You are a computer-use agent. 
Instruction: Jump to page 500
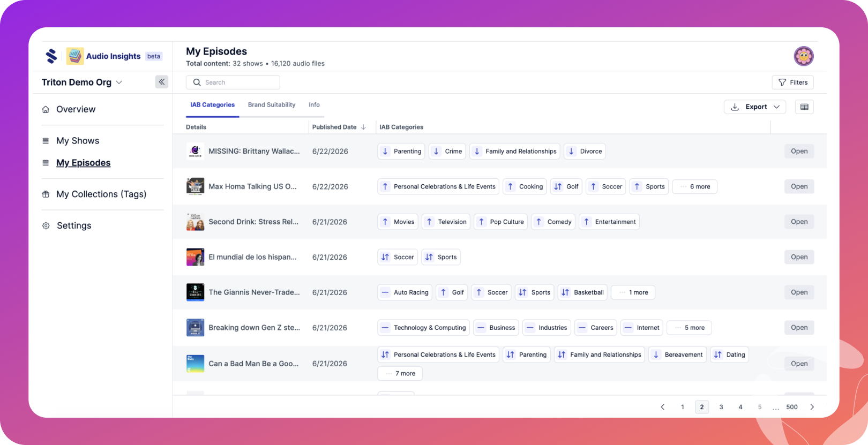pos(792,407)
